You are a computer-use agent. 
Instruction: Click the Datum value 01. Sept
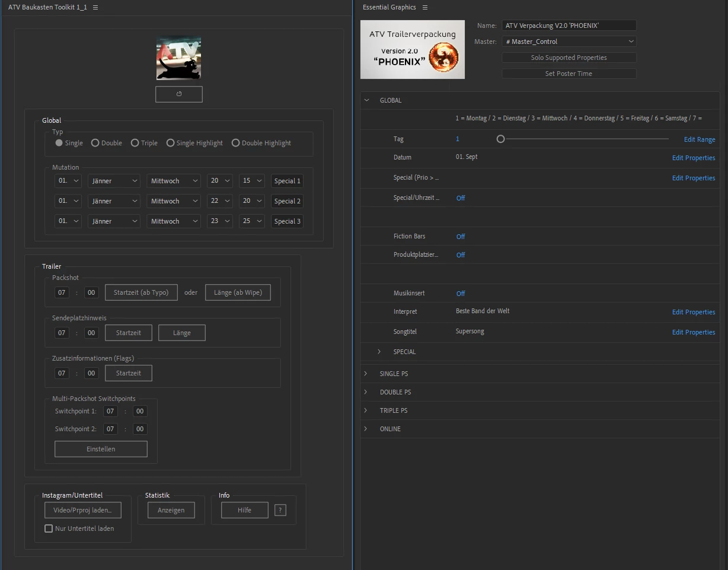pos(467,157)
